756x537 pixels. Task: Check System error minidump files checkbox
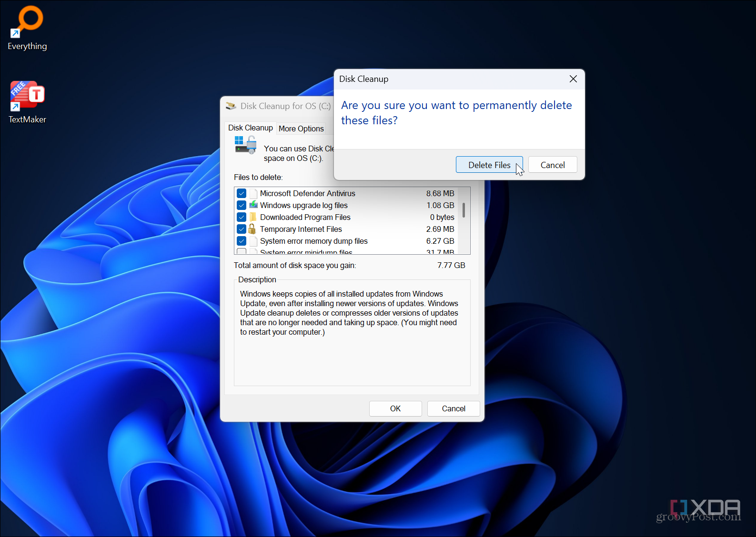coord(242,251)
